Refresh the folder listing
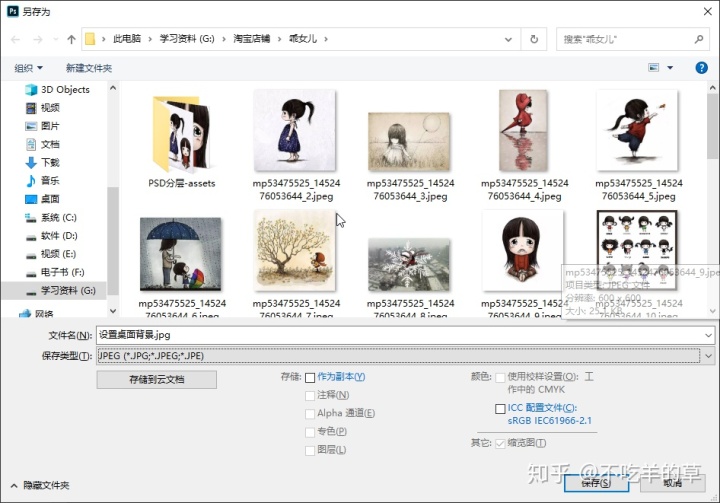The image size is (720, 503). (x=534, y=40)
